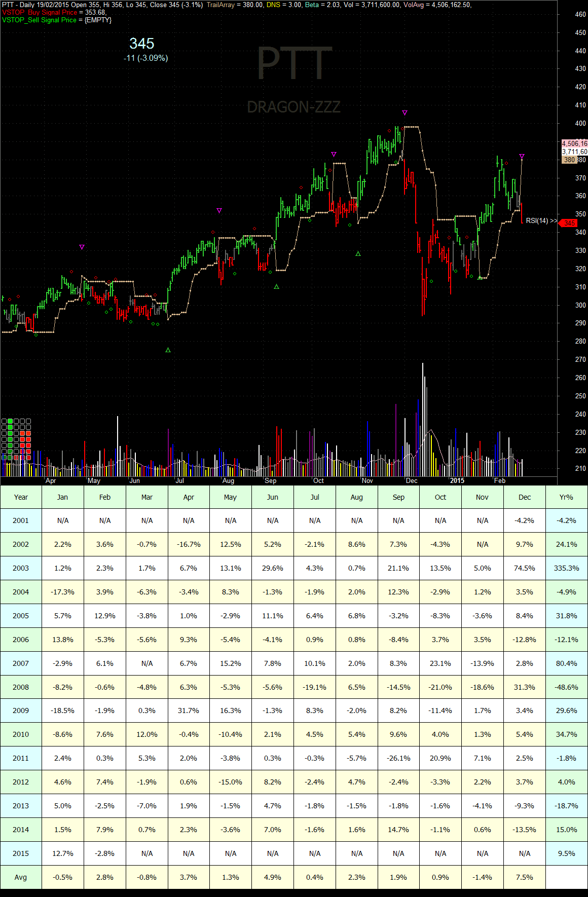588x897 pixels.
Task: Click the 4.9% June average cell
Action: click(x=273, y=877)
